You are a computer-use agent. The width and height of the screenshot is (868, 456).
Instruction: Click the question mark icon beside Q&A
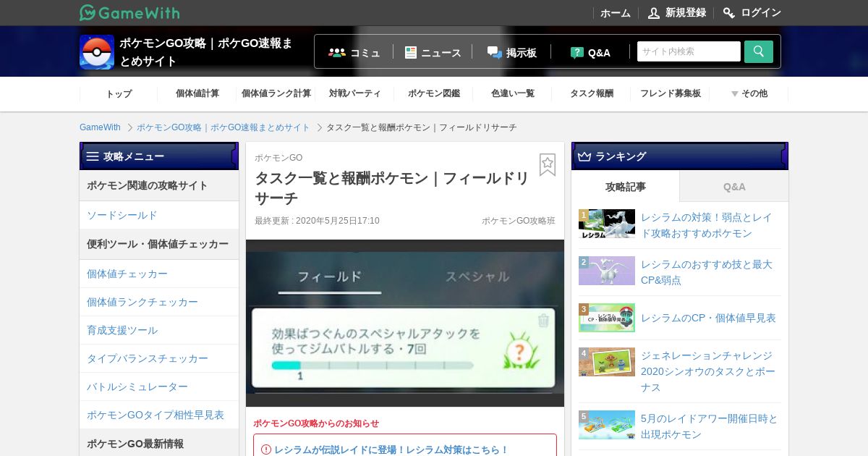(577, 52)
